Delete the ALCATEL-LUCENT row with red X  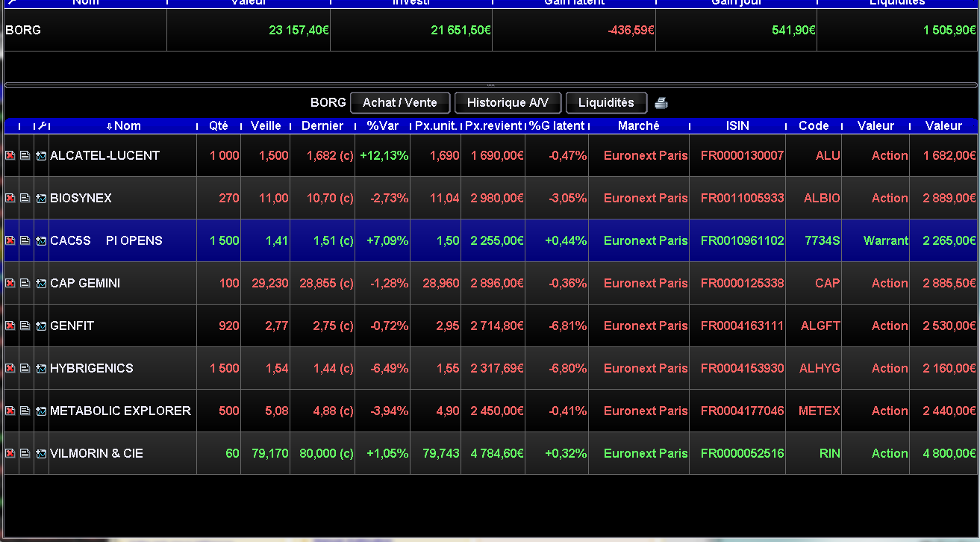pyautogui.click(x=10, y=155)
